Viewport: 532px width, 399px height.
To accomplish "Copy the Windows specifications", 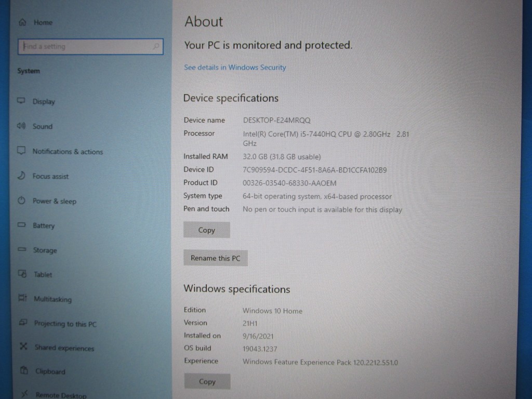I will [207, 382].
